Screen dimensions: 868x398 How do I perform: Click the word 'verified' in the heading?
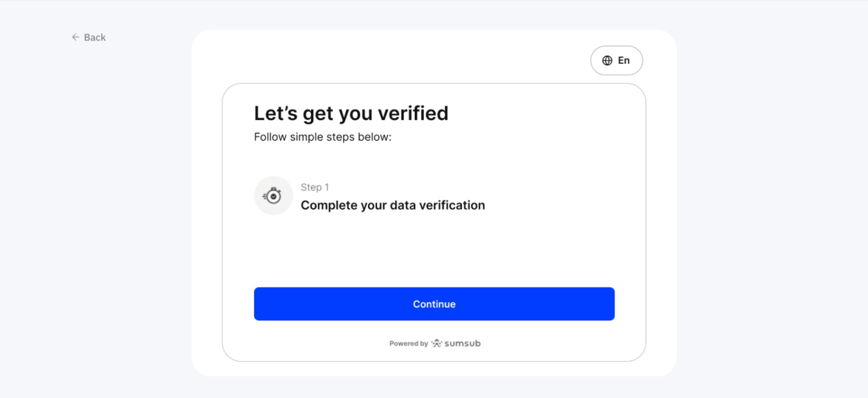[x=413, y=113]
